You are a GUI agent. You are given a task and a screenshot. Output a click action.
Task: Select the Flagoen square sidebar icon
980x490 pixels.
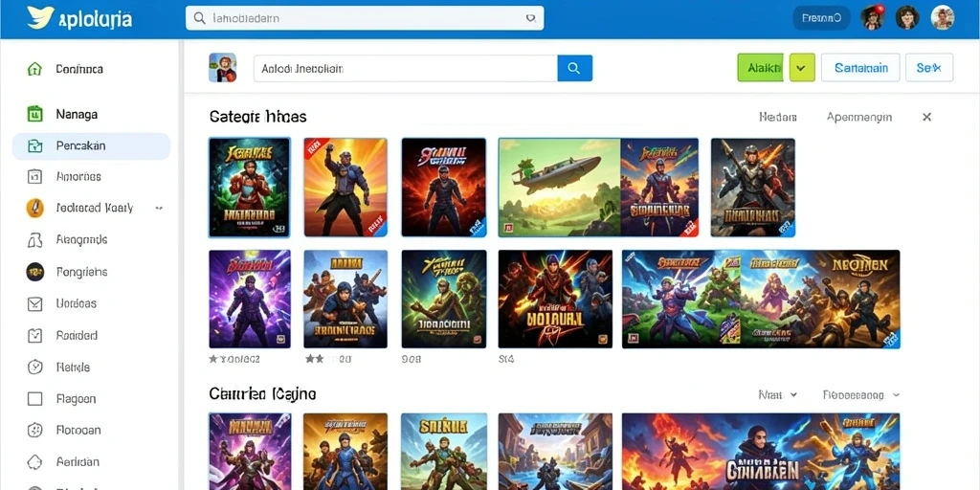click(x=35, y=399)
